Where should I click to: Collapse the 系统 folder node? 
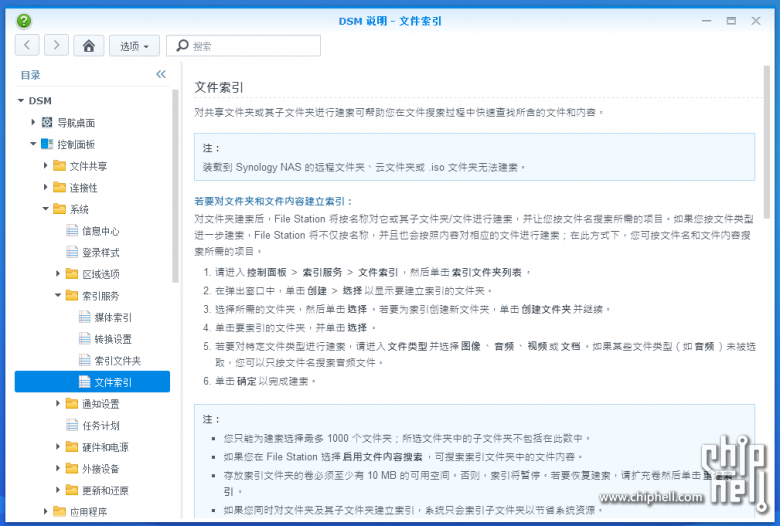click(x=45, y=209)
